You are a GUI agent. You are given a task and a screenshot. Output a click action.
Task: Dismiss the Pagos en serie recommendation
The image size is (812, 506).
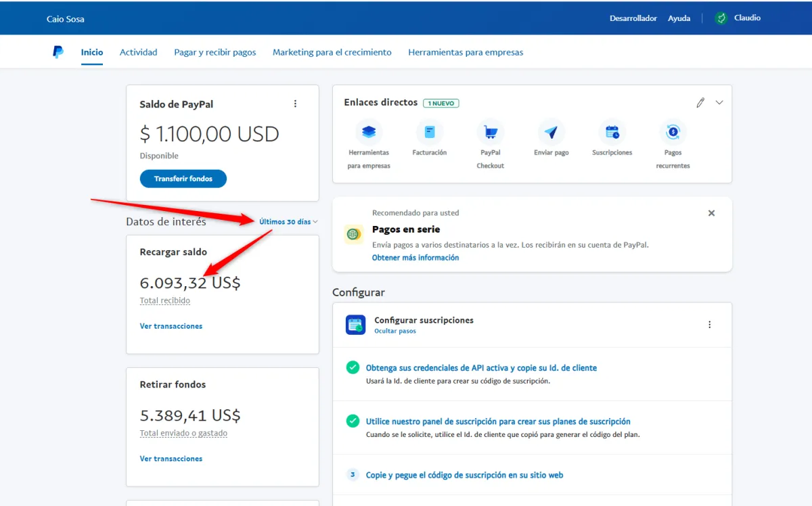(x=711, y=213)
